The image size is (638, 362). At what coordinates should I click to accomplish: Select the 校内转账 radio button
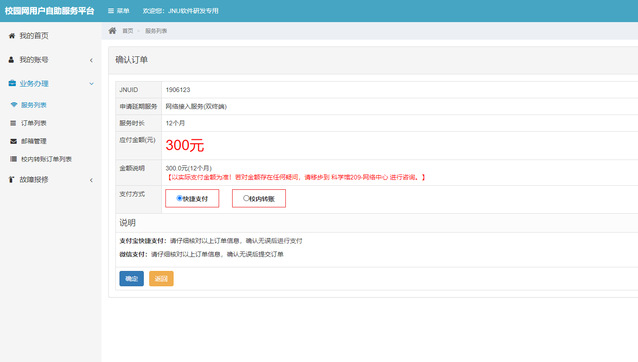(246, 198)
